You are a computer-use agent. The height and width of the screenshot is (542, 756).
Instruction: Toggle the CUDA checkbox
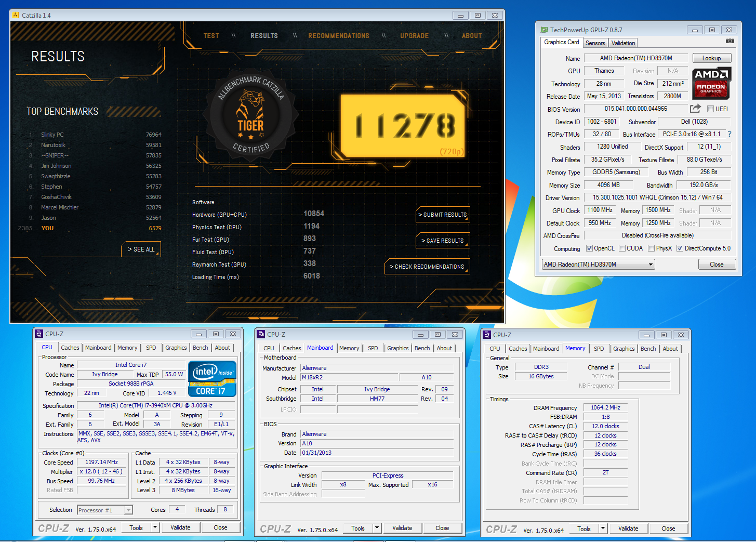(622, 248)
